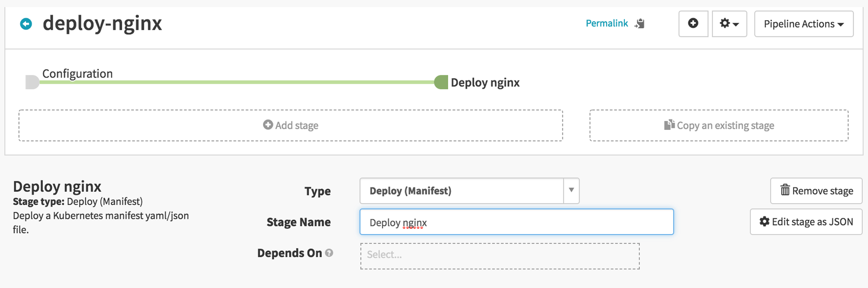Click Edit stage as JSON

point(806,222)
